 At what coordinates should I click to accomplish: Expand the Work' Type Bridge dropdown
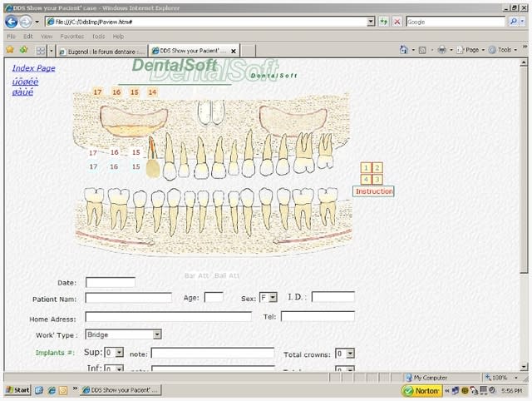[156, 334]
